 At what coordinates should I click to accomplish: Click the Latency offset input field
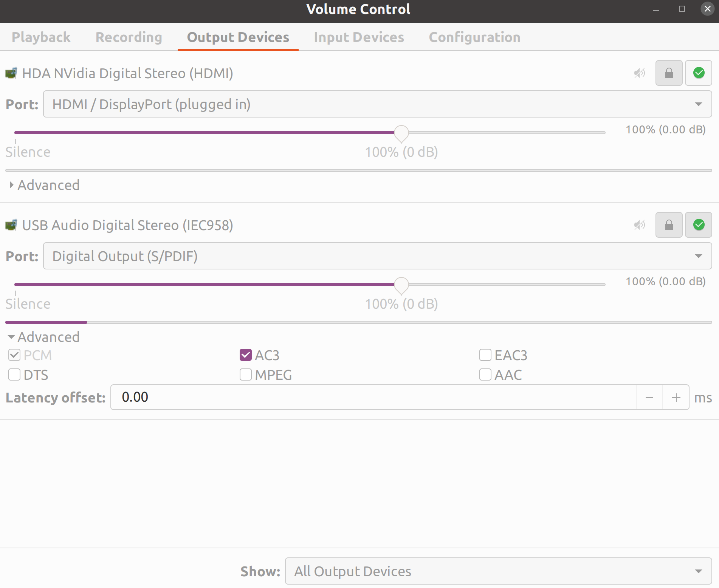373,397
